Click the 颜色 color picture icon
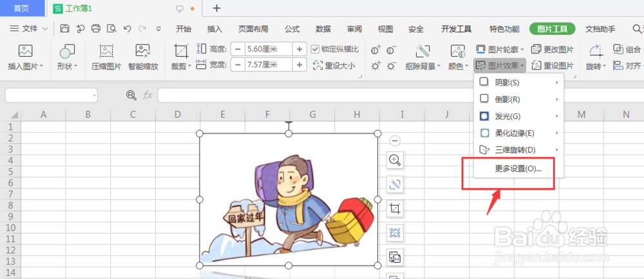Image resolution: width=644 pixels, height=279 pixels. pos(457,52)
